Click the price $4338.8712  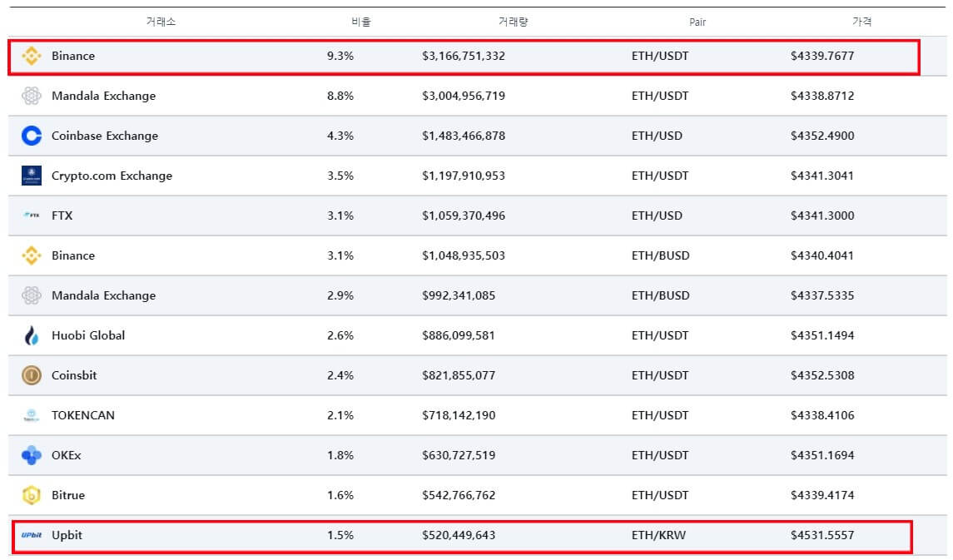(822, 96)
